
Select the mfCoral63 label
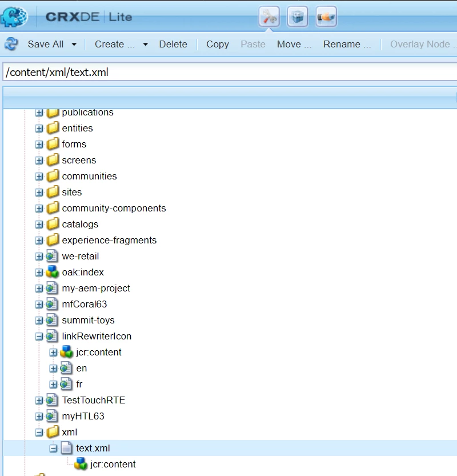pyautogui.click(x=85, y=304)
